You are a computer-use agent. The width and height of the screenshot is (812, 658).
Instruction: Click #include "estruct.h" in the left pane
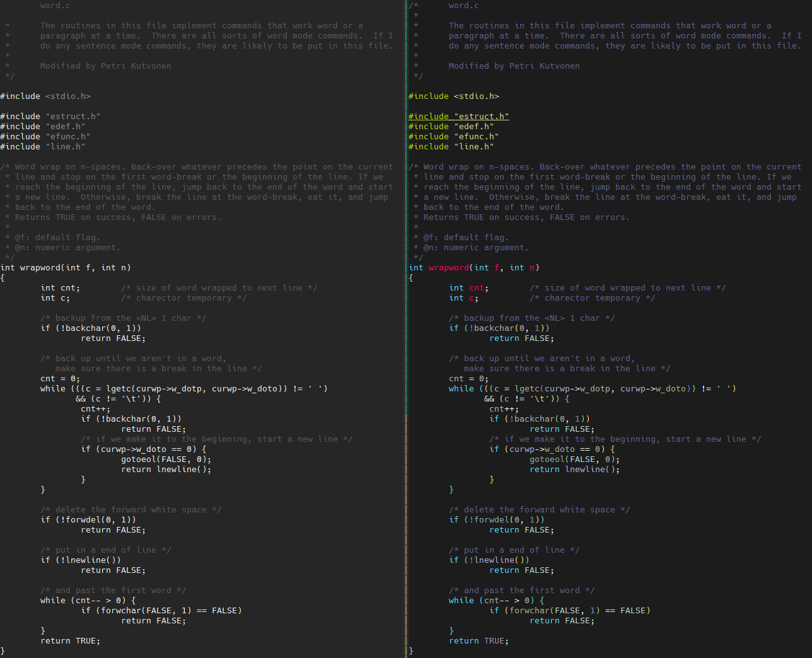50,117
